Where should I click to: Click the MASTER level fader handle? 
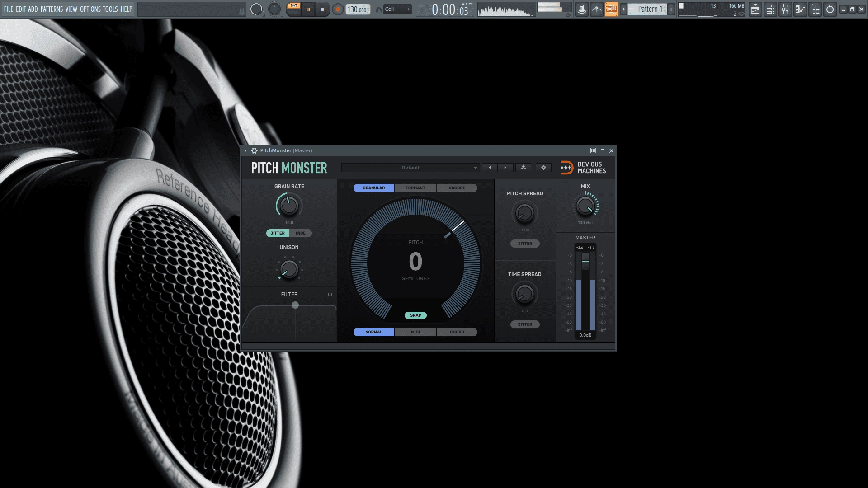click(585, 261)
